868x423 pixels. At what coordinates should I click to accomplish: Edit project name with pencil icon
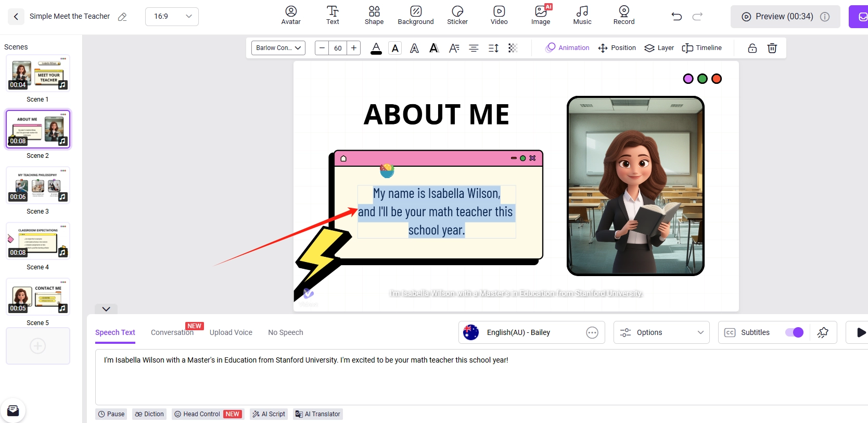pyautogui.click(x=122, y=17)
